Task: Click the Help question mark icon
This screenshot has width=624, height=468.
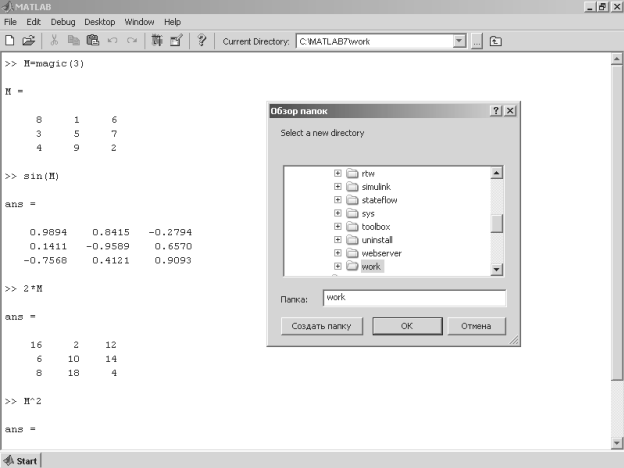Action: pos(202,41)
